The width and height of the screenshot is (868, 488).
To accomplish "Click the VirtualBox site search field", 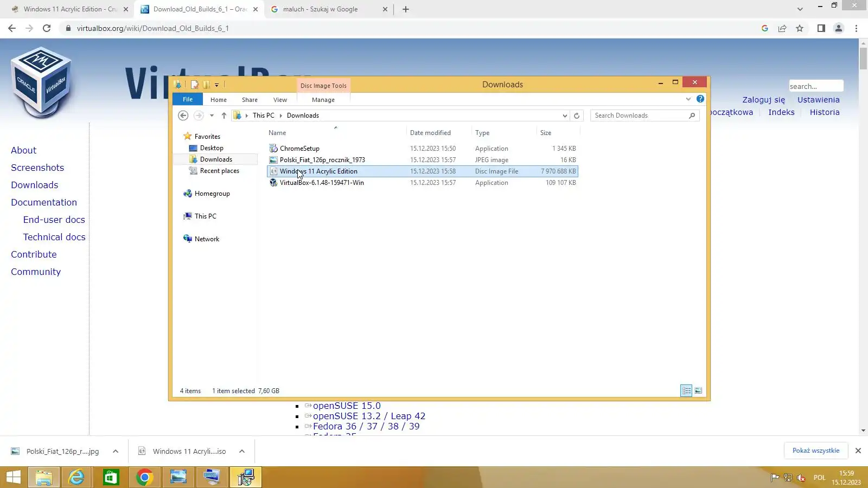I will tap(816, 86).
